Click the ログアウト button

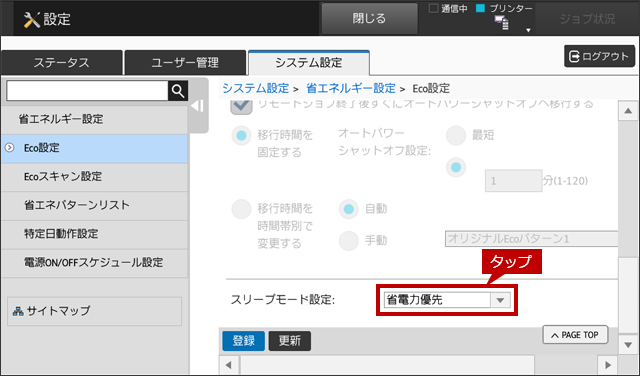(x=599, y=56)
